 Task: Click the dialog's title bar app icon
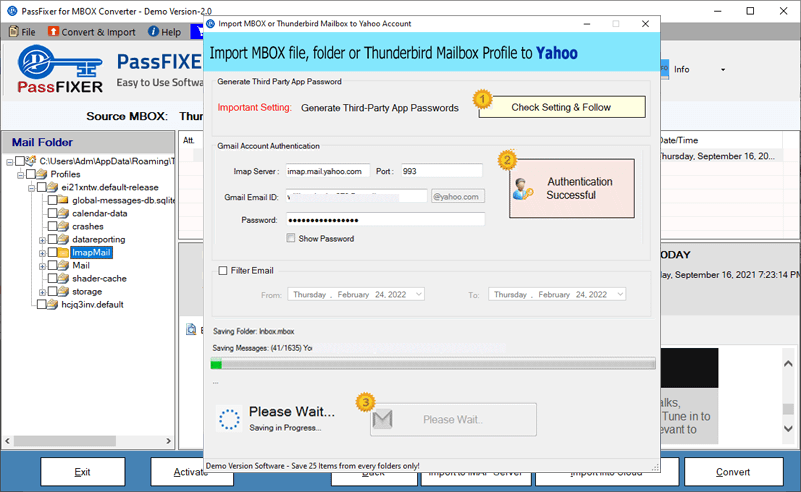click(210, 24)
